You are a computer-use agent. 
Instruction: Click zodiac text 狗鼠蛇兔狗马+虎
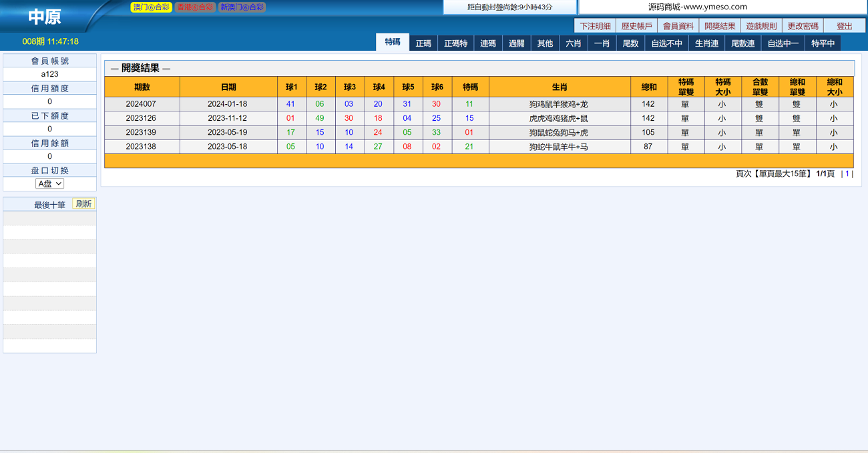pyautogui.click(x=559, y=132)
